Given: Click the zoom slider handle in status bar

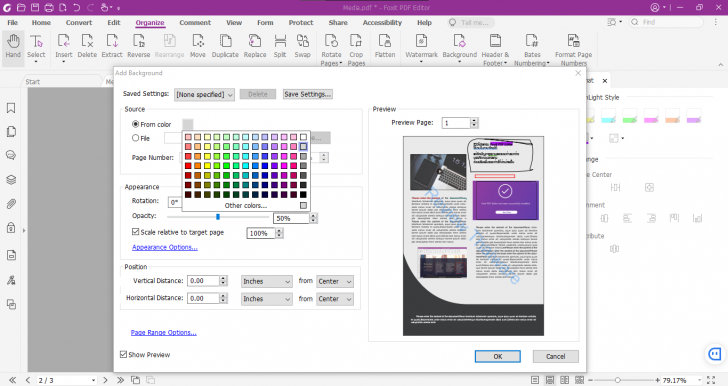Looking at the screenshot, I should (618, 380).
